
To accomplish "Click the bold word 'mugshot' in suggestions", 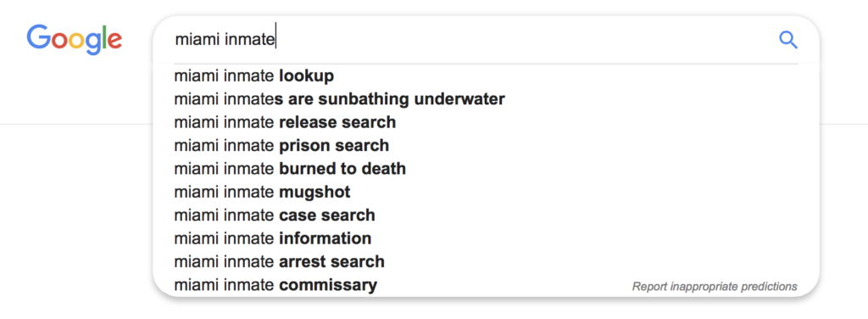I will point(314,193).
